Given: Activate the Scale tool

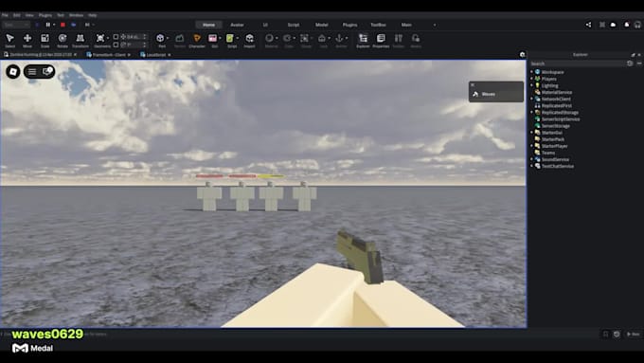Looking at the screenshot, I should (45, 41).
